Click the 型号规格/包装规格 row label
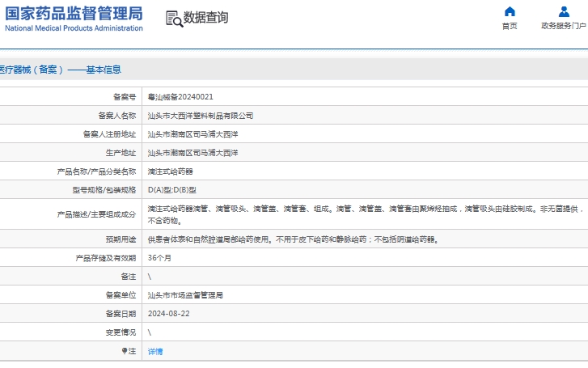Image resolution: width=588 pixels, height=368 pixels. click(104, 190)
